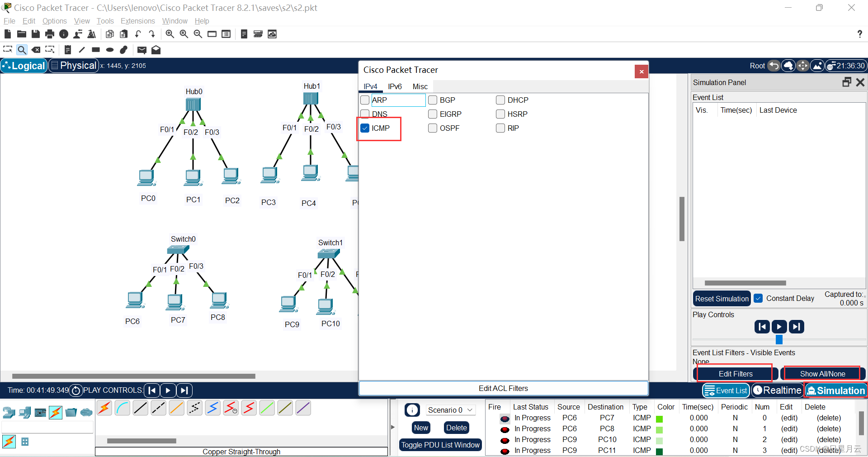Image resolution: width=868 pixels, height=457 pixels.
Task: Switch to the Misc filter tab
Action: point(420,86)
